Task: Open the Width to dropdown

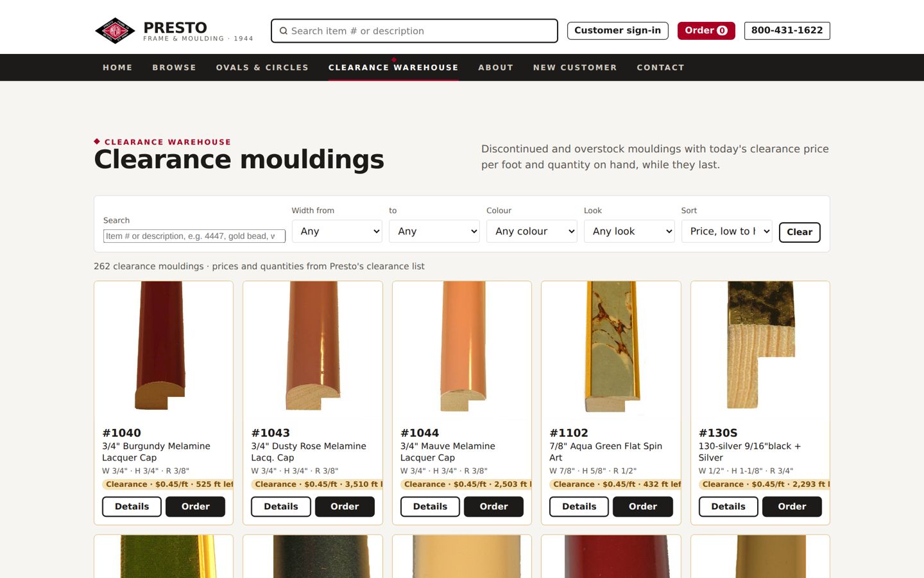Action: coord(434,231)
